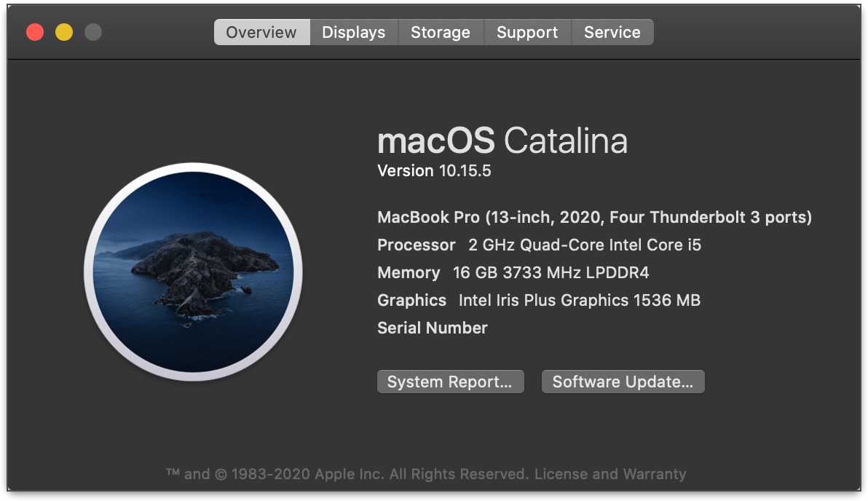Open License and Warranty in the footer
The width and height of the screenshot is (868, 501).
pyautogui.click(x=610, y=474)
